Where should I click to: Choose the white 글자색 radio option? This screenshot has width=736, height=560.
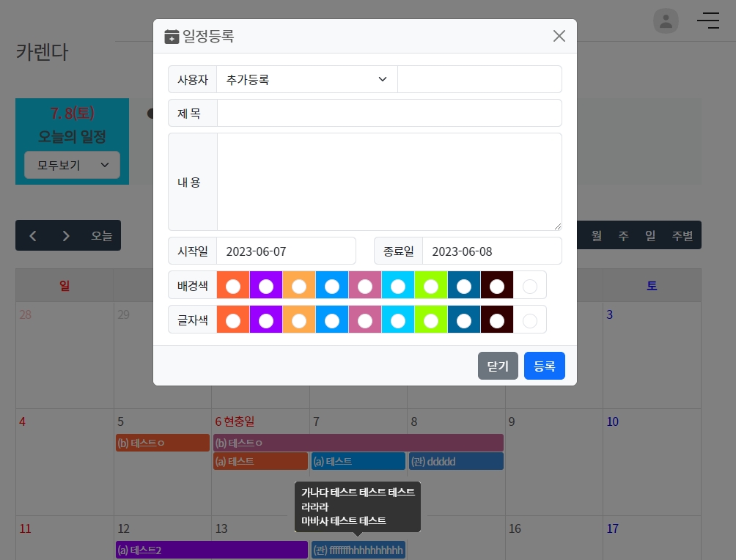pos(530,320)
